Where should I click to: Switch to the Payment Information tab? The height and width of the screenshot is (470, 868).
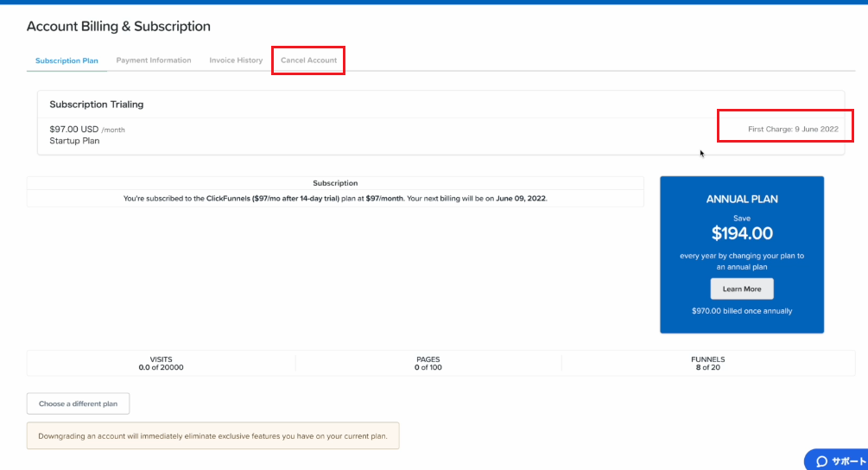(154, 60)
